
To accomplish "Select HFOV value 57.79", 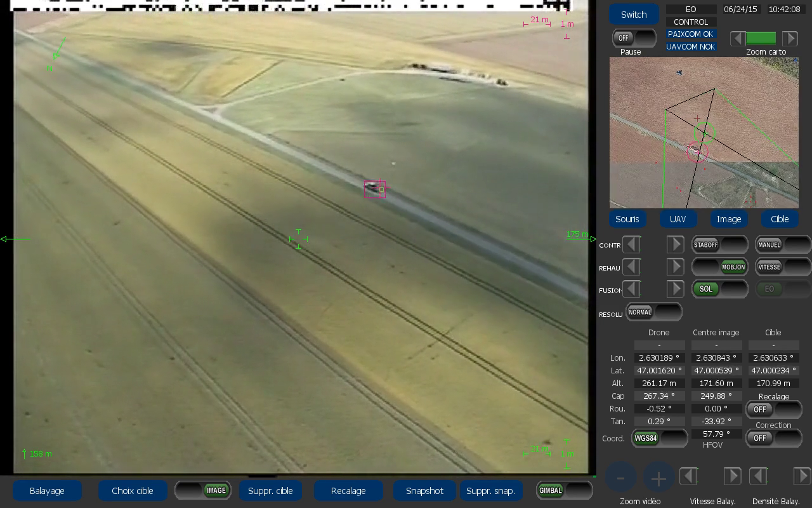I will tap(716, 434).
